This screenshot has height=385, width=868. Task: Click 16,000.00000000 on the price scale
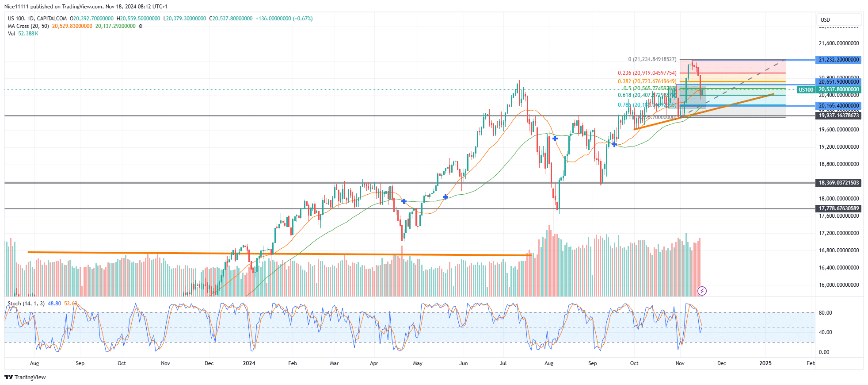pyautogui.click(x=839, y=285)
